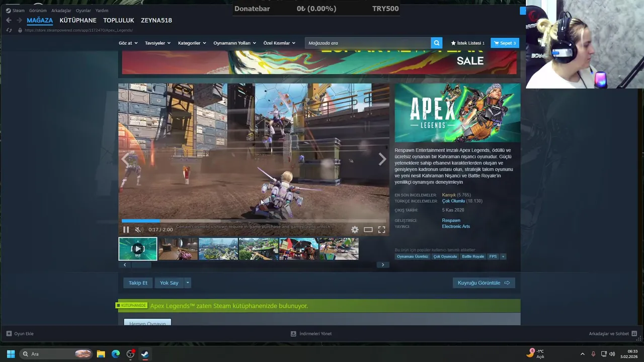Open the taskbar weather widget

click(x=535, y=354)
